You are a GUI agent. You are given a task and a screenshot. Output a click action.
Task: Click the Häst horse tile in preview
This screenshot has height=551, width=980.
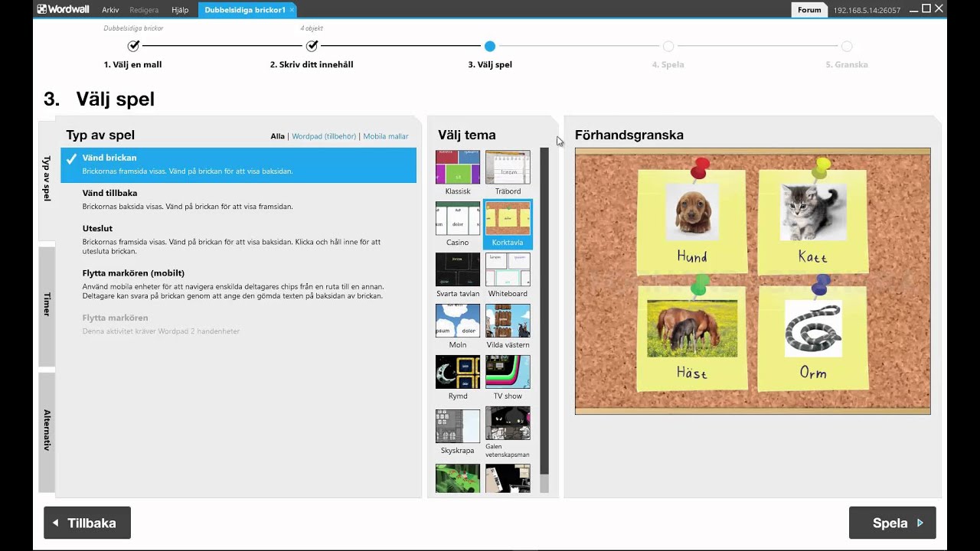point(692,337)
